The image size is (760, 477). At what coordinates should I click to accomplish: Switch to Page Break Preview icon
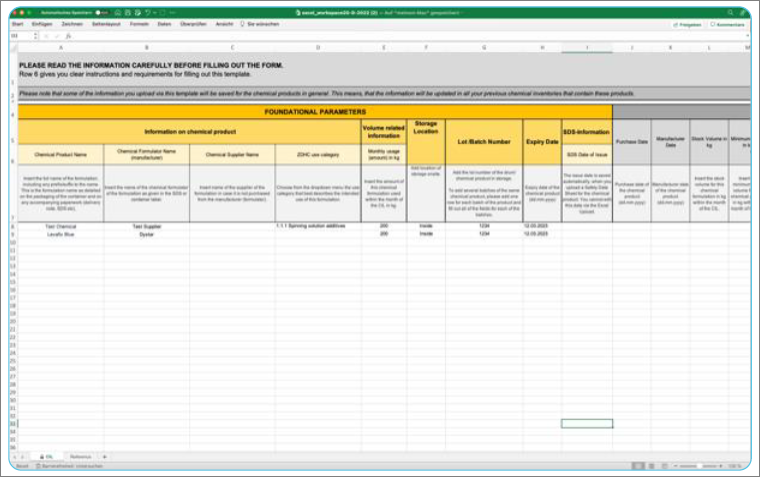664,466
